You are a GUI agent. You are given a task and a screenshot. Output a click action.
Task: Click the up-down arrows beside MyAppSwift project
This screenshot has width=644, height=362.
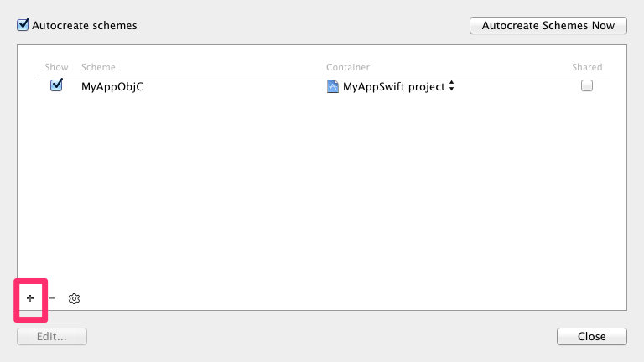(x=451, y=86)
